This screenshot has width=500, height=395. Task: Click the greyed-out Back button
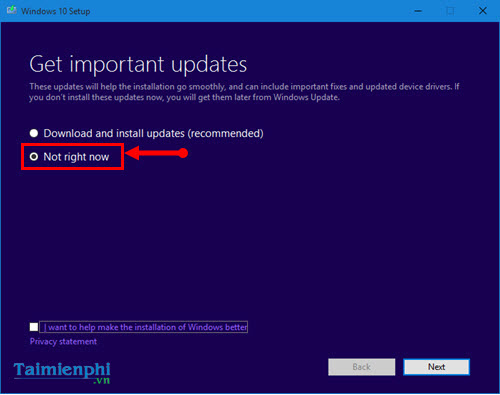point(362,367)
